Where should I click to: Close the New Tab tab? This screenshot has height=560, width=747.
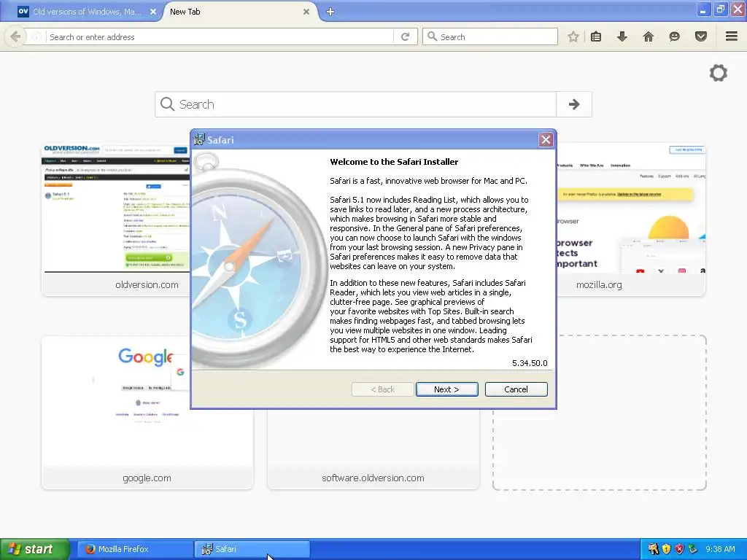tap(306, 12)
